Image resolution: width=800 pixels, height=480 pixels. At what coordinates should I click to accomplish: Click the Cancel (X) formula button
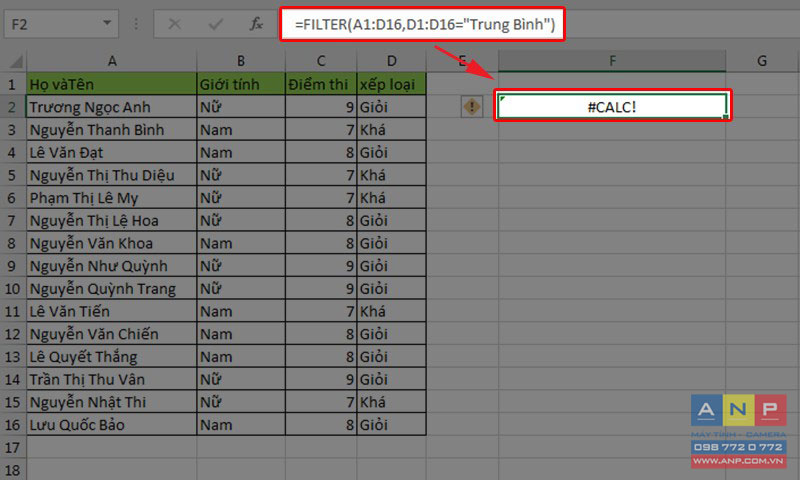click(174, 24)
